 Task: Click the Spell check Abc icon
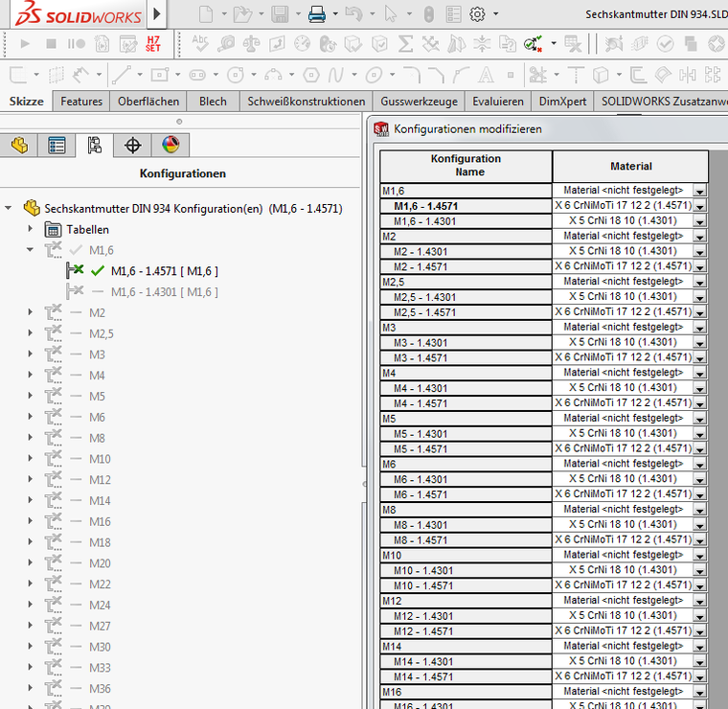tap(199, 44)
